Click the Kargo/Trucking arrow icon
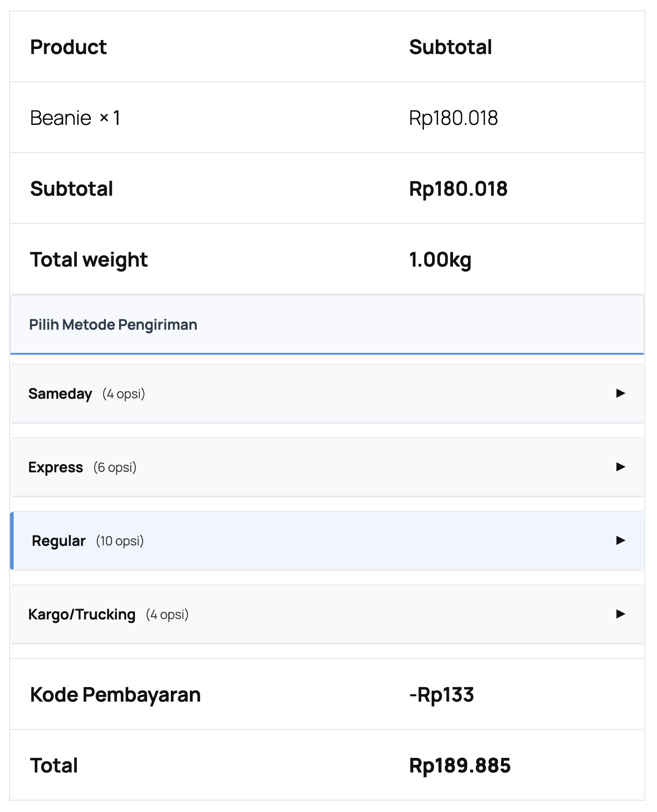Viewport: 657px width, 812px height. click(620, 614)
